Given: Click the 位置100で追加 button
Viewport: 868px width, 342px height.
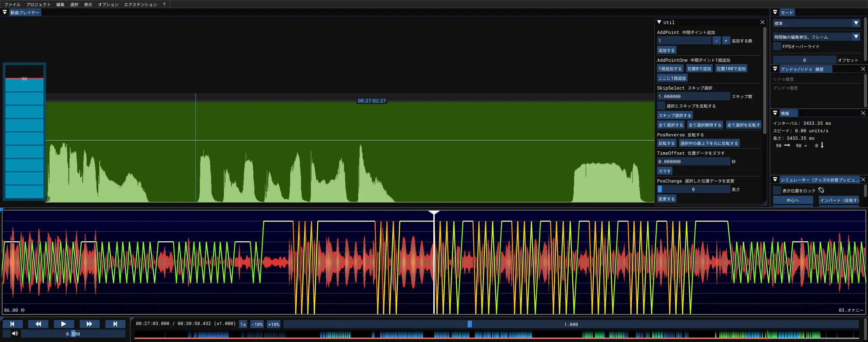Looking at the screenshot, I should (731, 69).
